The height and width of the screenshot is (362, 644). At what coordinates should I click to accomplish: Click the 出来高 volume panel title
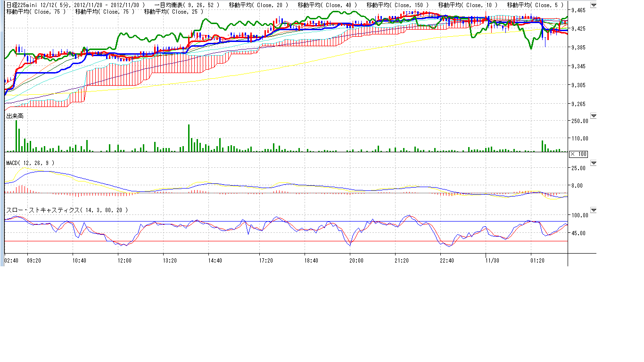click(15, 115)
